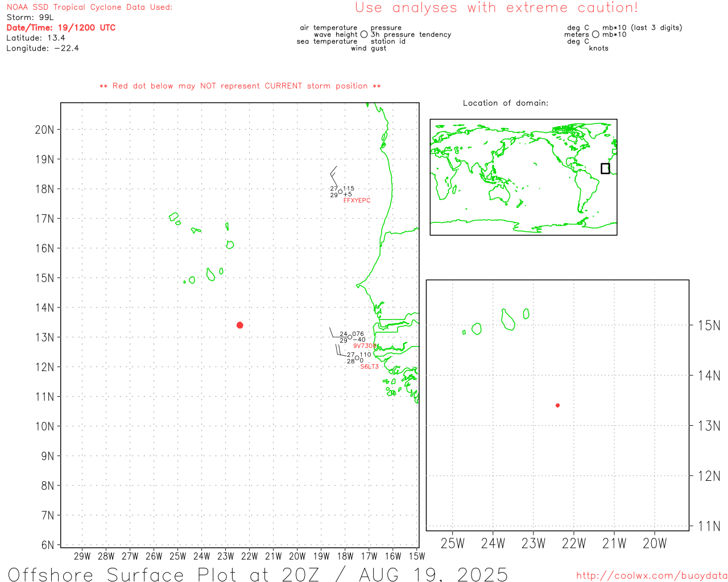The height and width of the screenshot is (582, 728).
Task: Click the station id FFXYEPC
Action: (x=357, y=201)
